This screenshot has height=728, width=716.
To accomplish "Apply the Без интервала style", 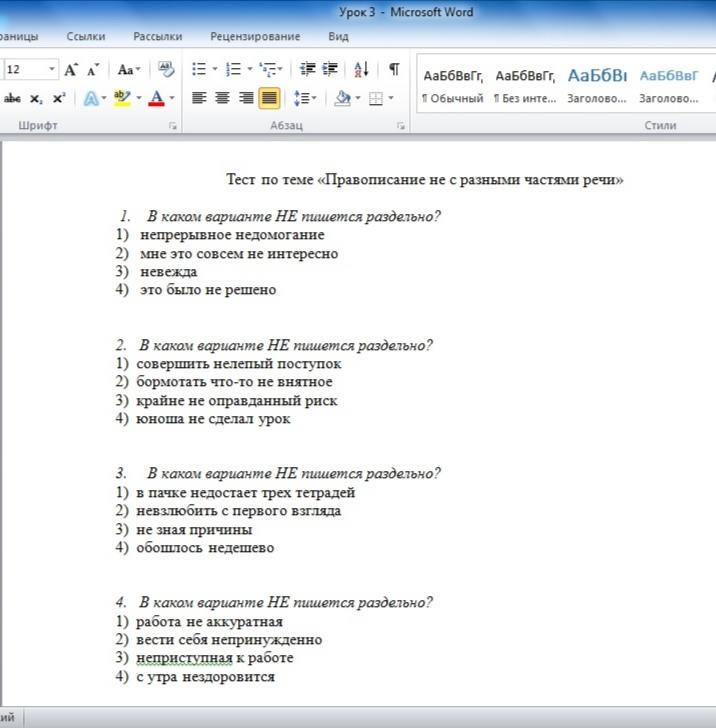I will tap(525, 85).
